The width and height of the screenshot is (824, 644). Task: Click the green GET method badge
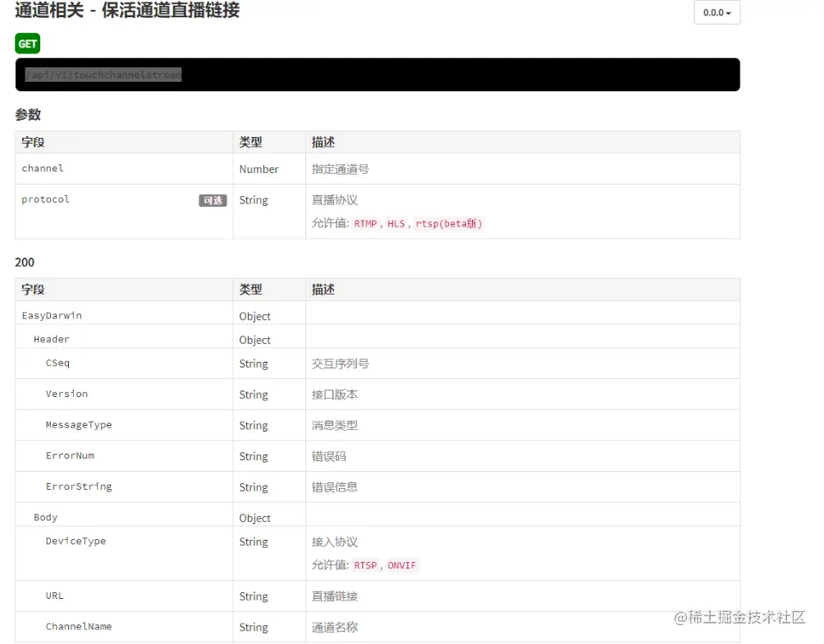[27, 43]
